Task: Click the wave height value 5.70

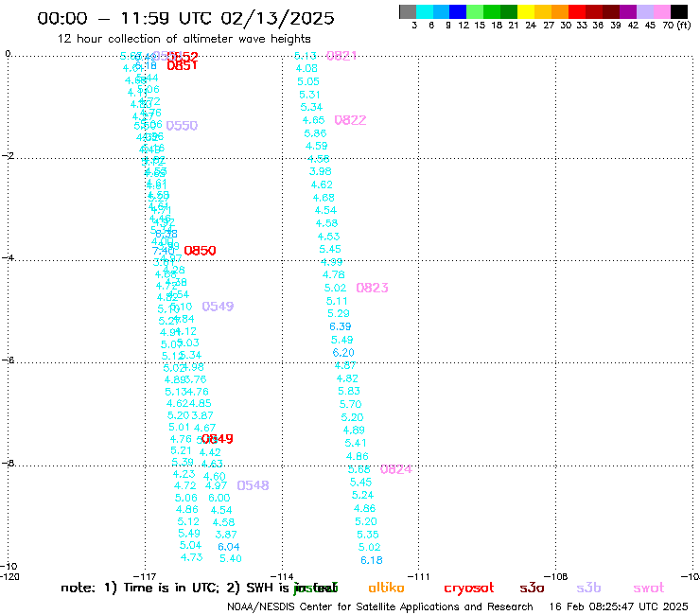Action: tap(350, 404)
